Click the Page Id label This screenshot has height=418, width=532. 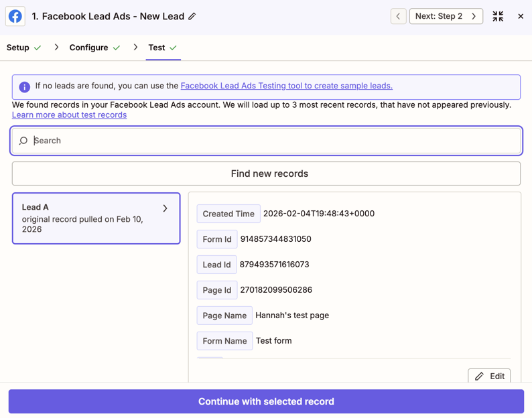(x=217, y=290)
